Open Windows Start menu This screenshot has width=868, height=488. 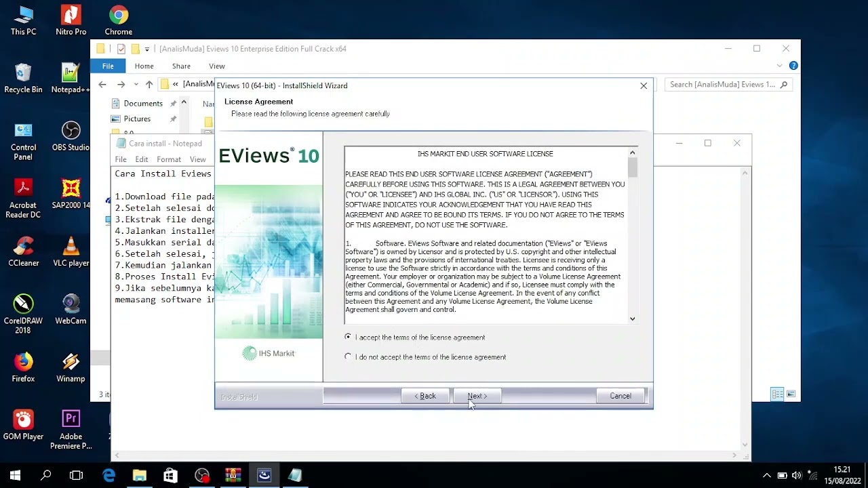tap(15, 475)
